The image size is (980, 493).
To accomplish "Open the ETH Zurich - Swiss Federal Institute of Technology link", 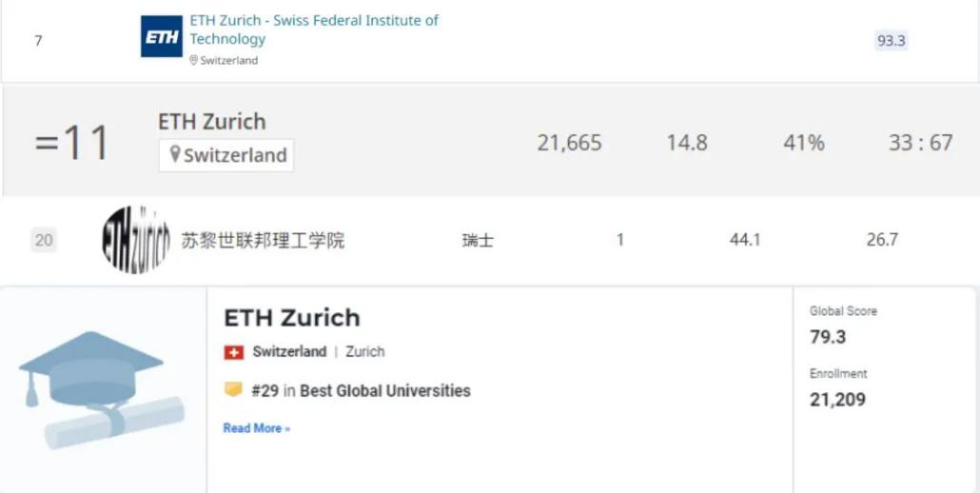I will pyautogui.click(x=313, y=30).
